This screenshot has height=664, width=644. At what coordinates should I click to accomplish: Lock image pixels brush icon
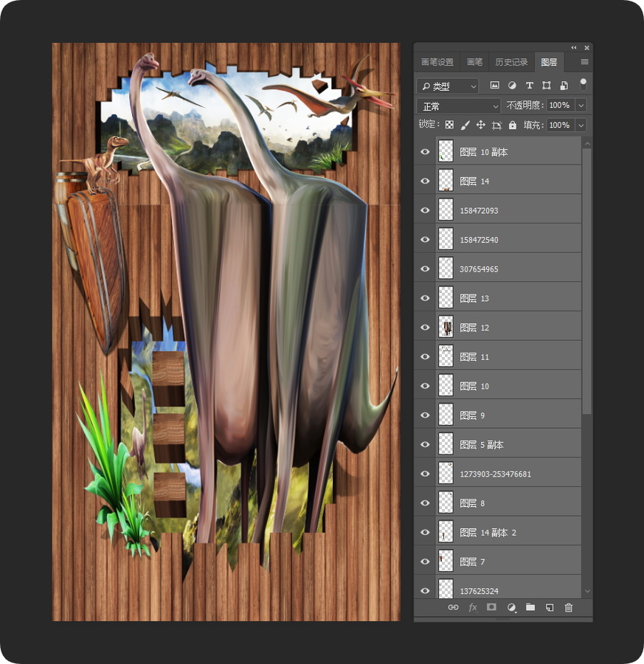pyautogui.click(x=465, y=125)
